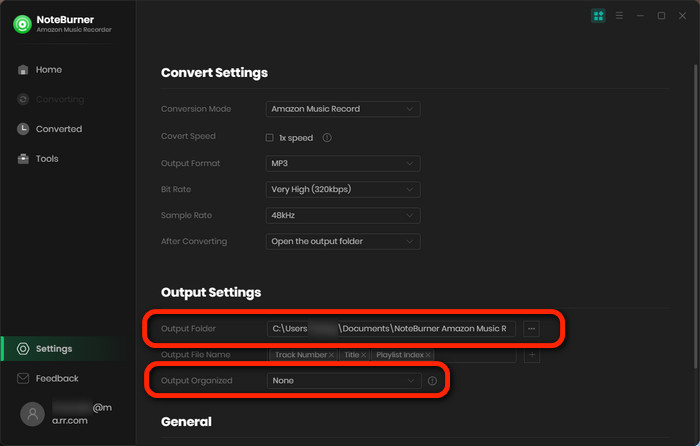Remove the Track Number tag
This screenshot has height=446, width=700.
coord(331,355)
